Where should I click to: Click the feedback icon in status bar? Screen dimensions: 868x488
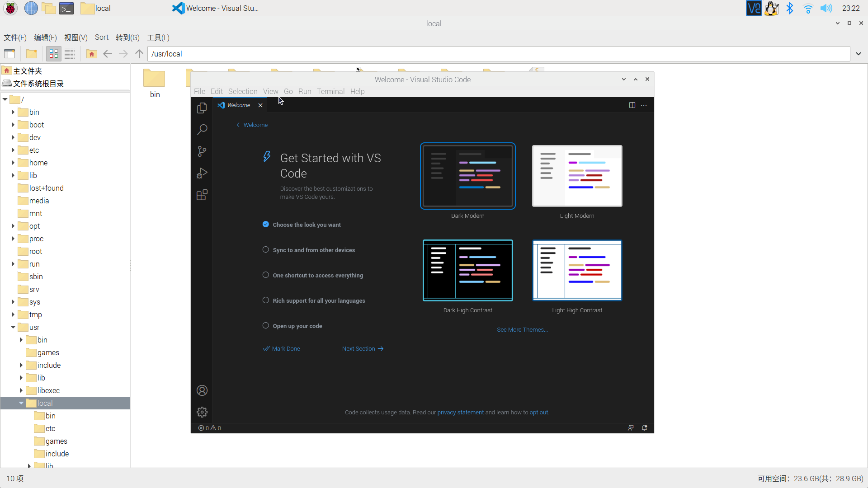coord(631,428)
